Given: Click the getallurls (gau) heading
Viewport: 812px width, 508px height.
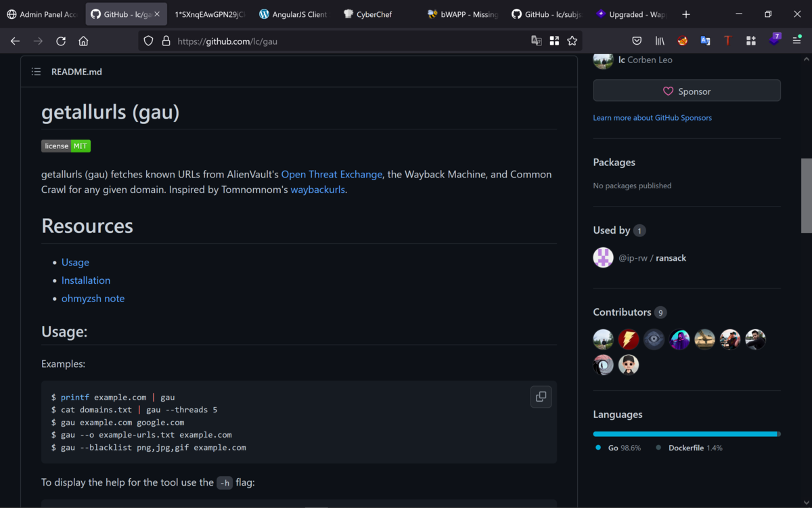Looking at the screenshot, I should click(110, 112).
